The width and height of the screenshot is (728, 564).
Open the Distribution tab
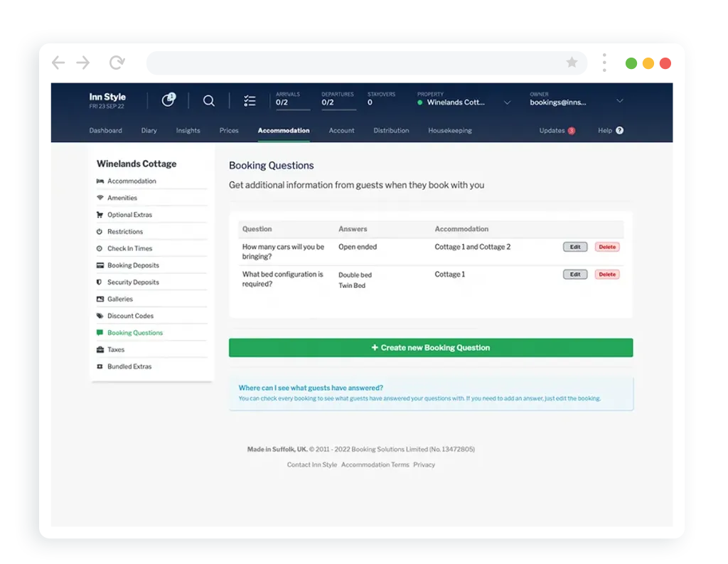pyautogui.click(x=391, y=131)
